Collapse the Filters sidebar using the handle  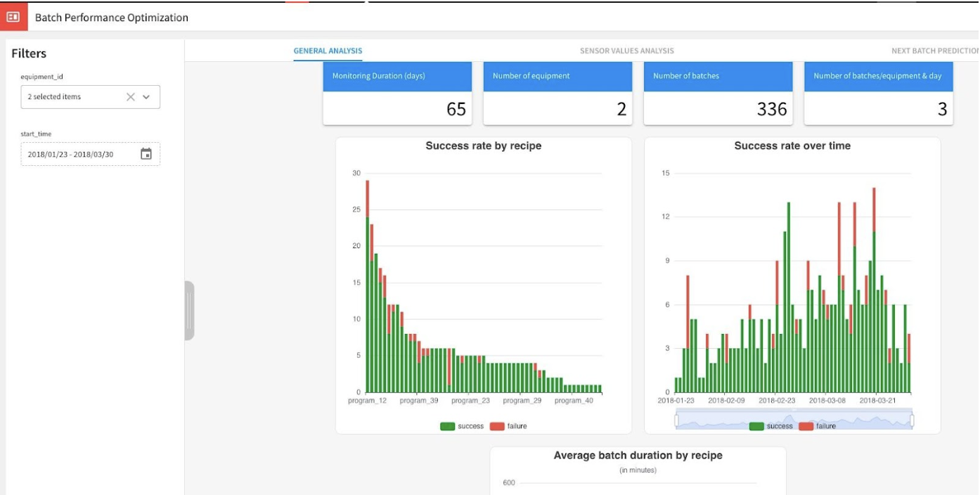tap(188, 308)
